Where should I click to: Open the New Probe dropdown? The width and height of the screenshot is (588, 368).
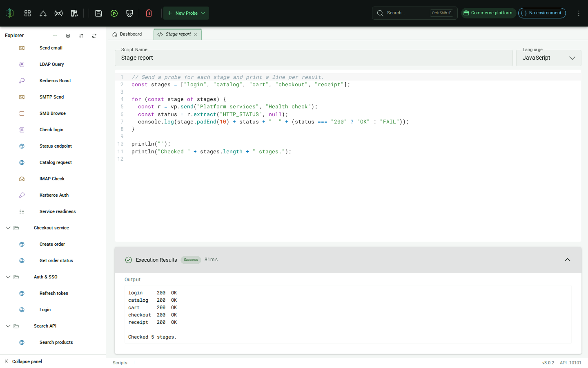[x=186, y=13]
